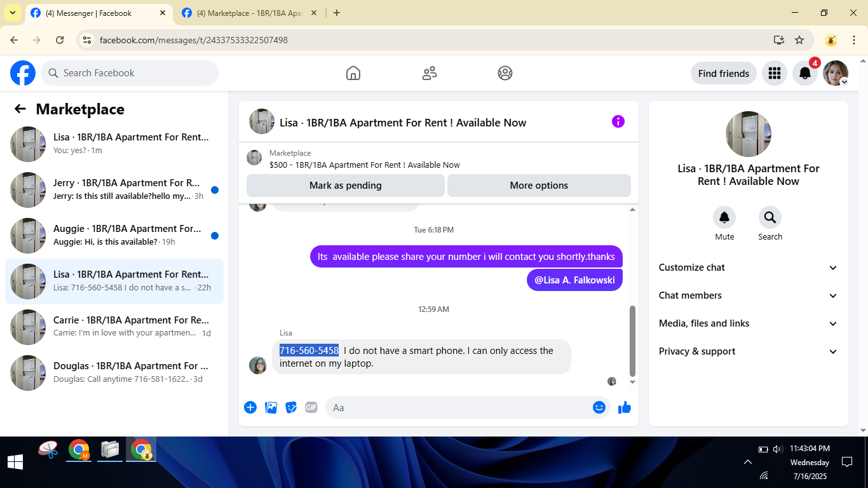Open the Groups icon in top navigation

[505, 73]
